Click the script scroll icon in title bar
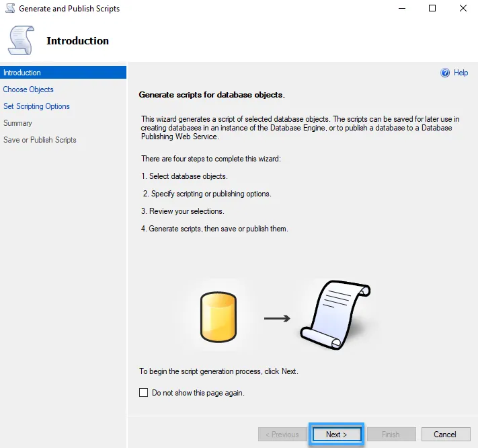The height and width of the screenshot is (448, 478). coord(10,8)
